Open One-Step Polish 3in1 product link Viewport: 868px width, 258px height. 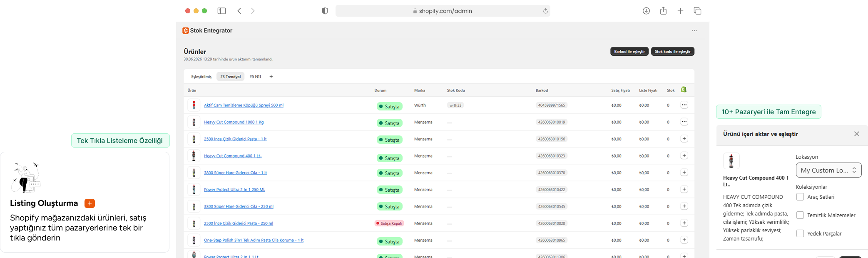pos(254,240)
